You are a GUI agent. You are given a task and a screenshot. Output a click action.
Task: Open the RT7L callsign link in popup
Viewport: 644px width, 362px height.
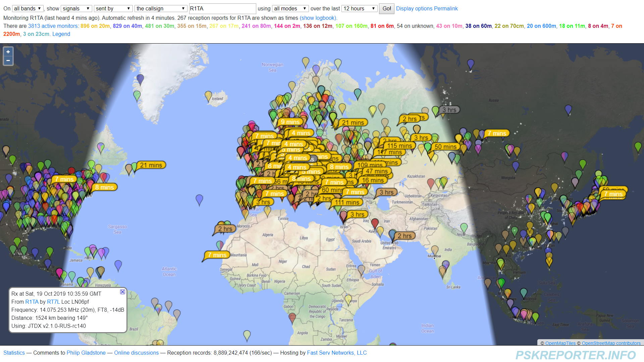point(53,302)
